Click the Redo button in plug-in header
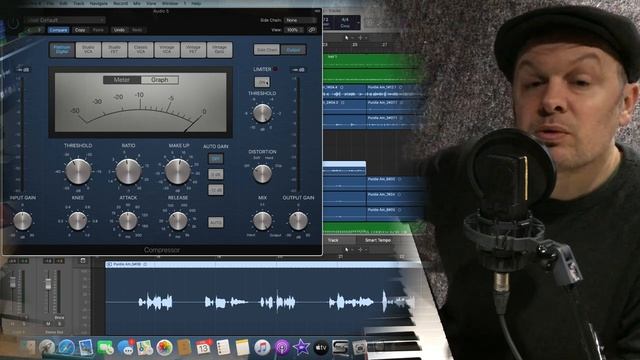 pos(137,30)
